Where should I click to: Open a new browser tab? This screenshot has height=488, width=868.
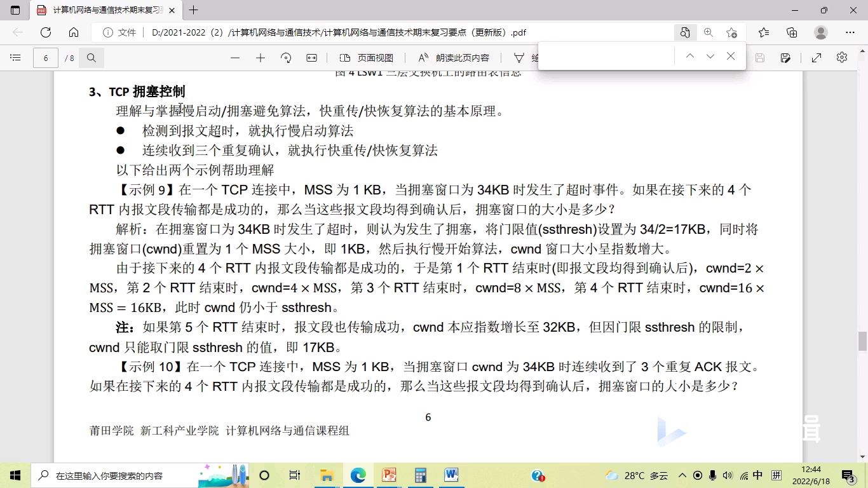click(194, 10)
